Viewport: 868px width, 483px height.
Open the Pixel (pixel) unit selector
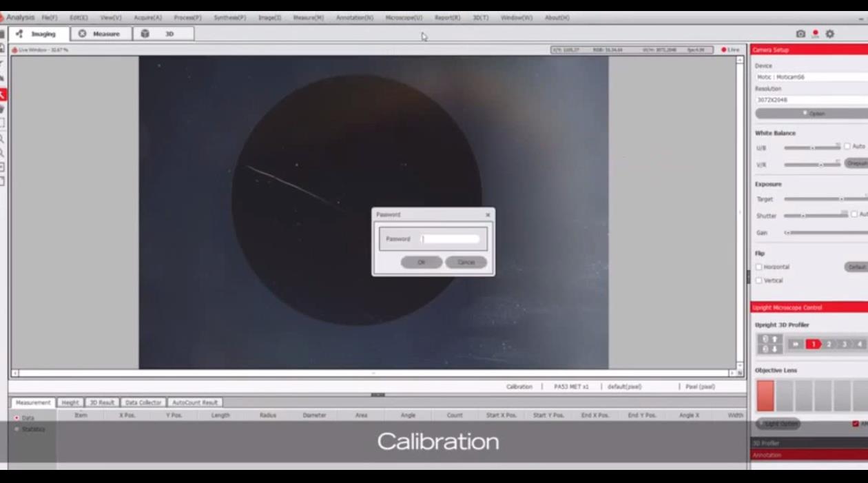[700, 387]
